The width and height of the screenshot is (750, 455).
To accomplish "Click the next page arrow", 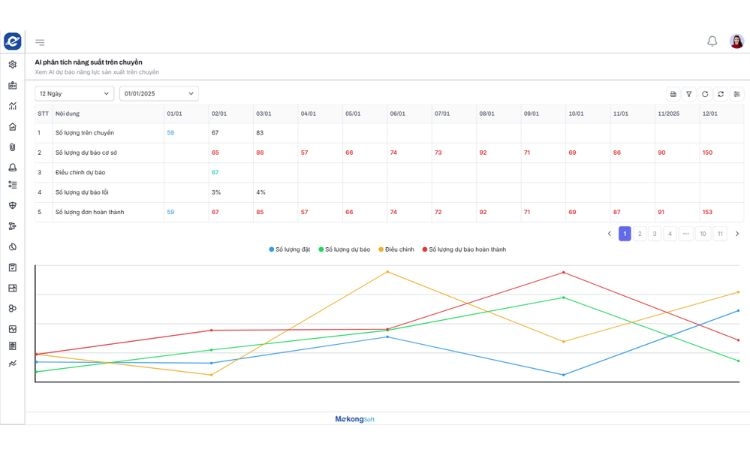I will (737, 233).
